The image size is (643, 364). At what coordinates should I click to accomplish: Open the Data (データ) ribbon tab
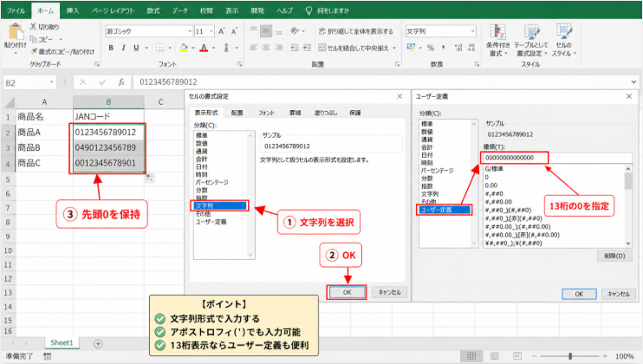pyautogui.click(x=180, y=10)
